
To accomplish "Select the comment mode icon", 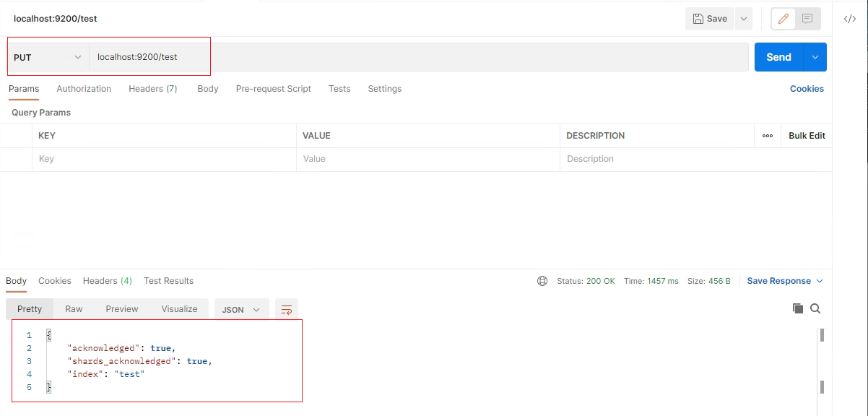I will (807, 19).
